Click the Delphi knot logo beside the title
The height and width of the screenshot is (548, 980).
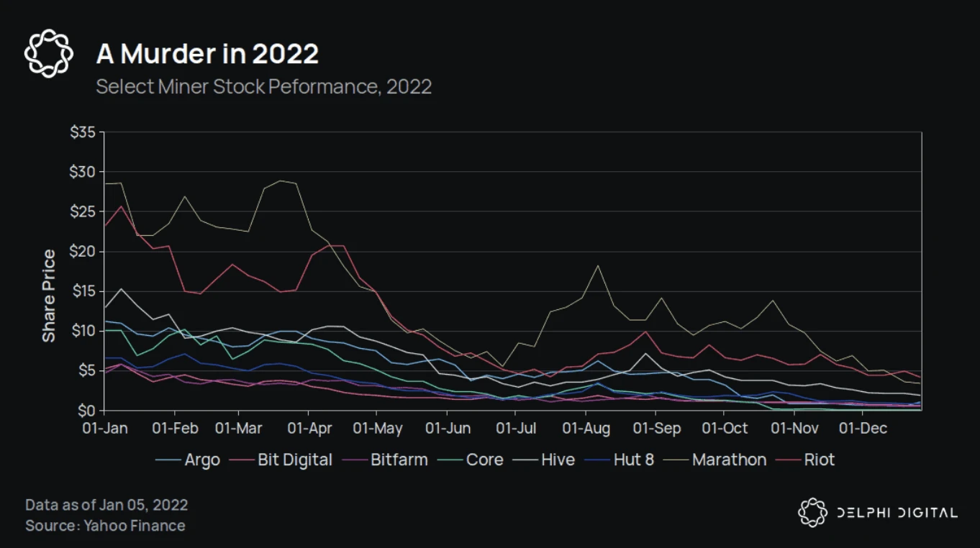pyautogui.click(x=50, y=53)
